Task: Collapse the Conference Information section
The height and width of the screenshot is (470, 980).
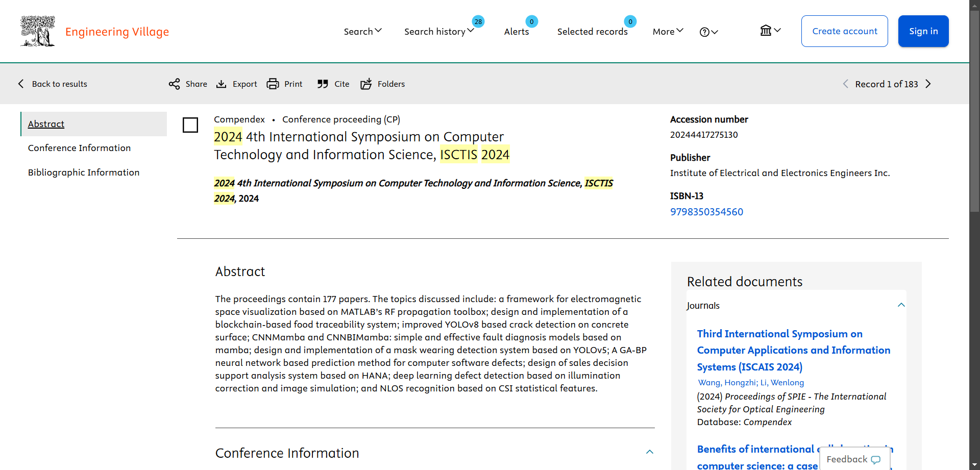Action: click(649, 452)
